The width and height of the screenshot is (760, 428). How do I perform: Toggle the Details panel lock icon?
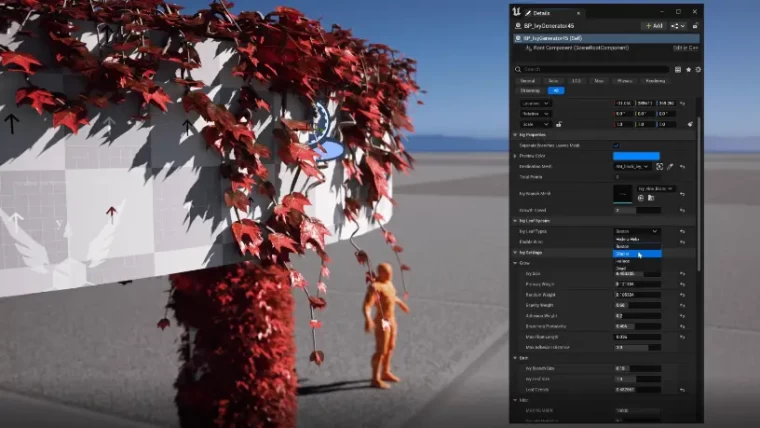pos(696,26)
